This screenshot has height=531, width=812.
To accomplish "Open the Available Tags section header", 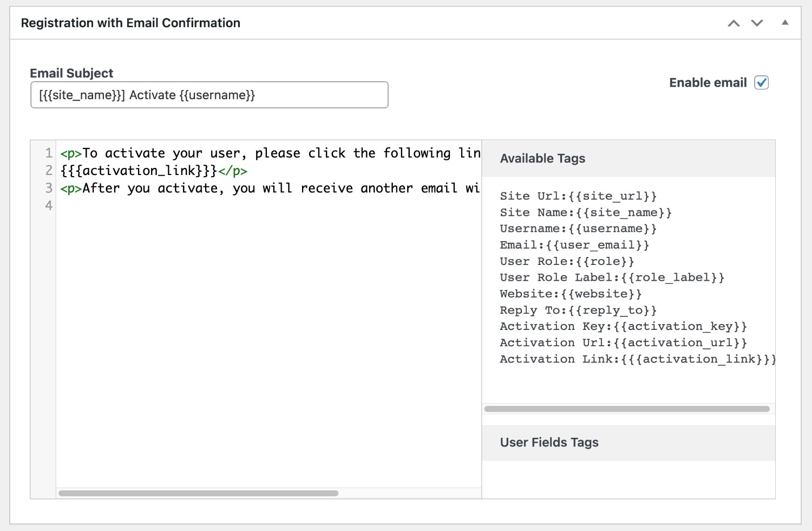I will [x=628, y=159].
